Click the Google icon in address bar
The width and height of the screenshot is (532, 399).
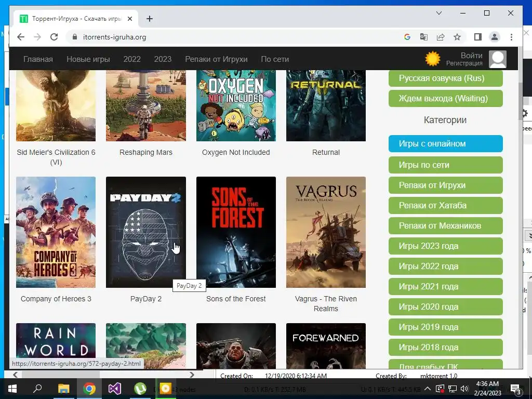[x=407, y=37]
